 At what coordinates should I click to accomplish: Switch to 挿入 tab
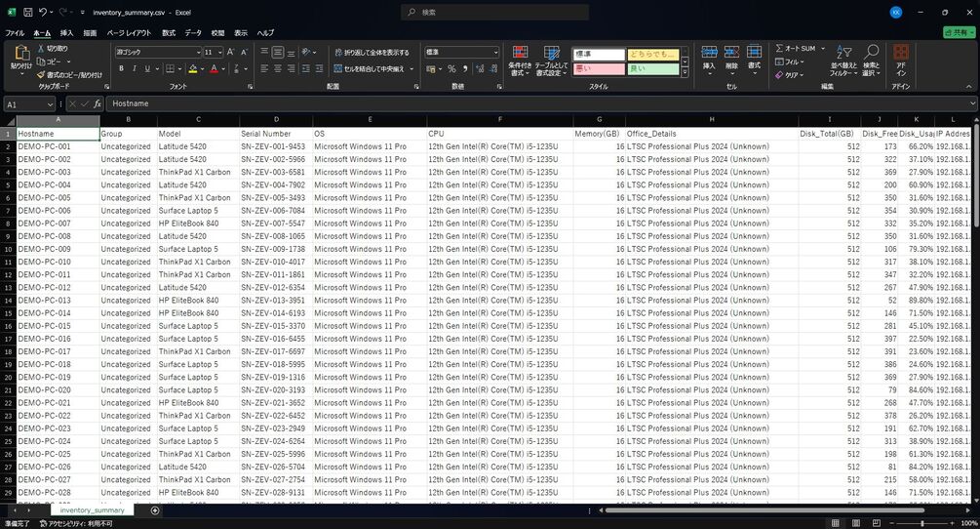click(x=66, y=33)
